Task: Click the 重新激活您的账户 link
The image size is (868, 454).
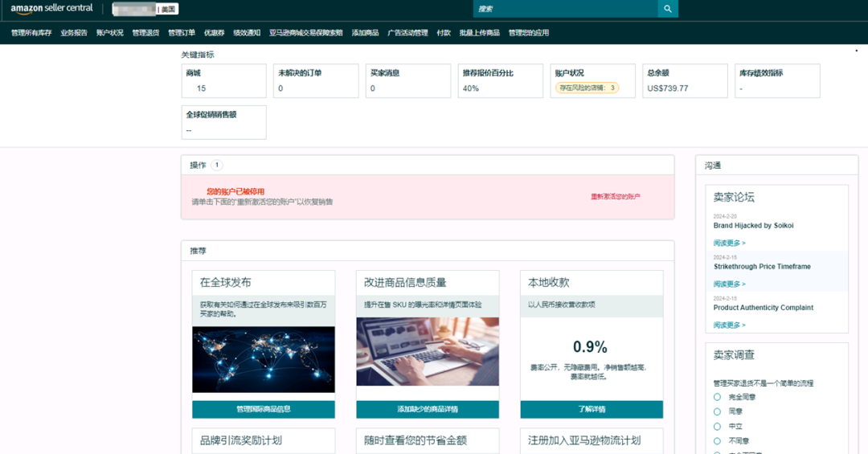Action: tap(616, 197)
